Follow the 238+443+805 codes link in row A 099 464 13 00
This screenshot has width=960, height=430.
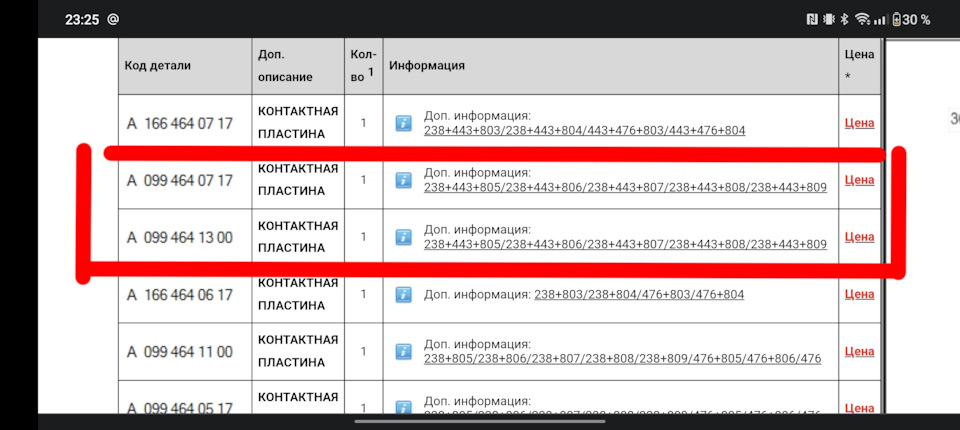pos(625,244)
